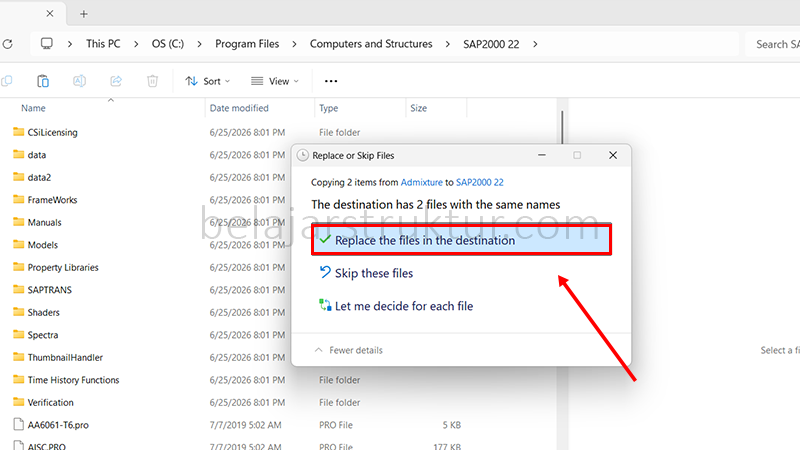Select the data folder row
Screen dimensions: 800x450
pyautogui.click(x=148, y=155)
